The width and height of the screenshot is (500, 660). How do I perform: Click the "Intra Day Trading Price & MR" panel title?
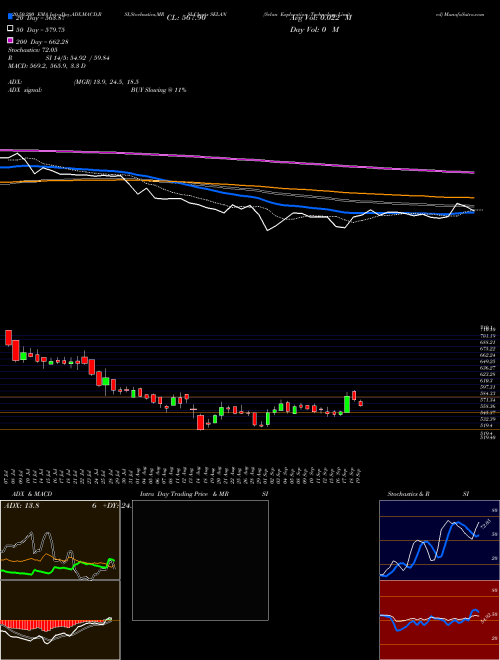(x=184, y=494)
